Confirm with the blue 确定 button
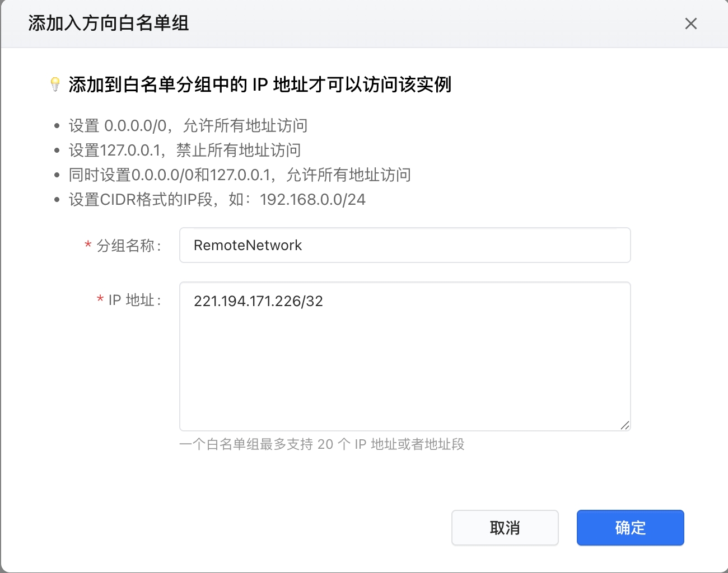The height and width of the screenshot is (573, 728). (x=630, y=528)
